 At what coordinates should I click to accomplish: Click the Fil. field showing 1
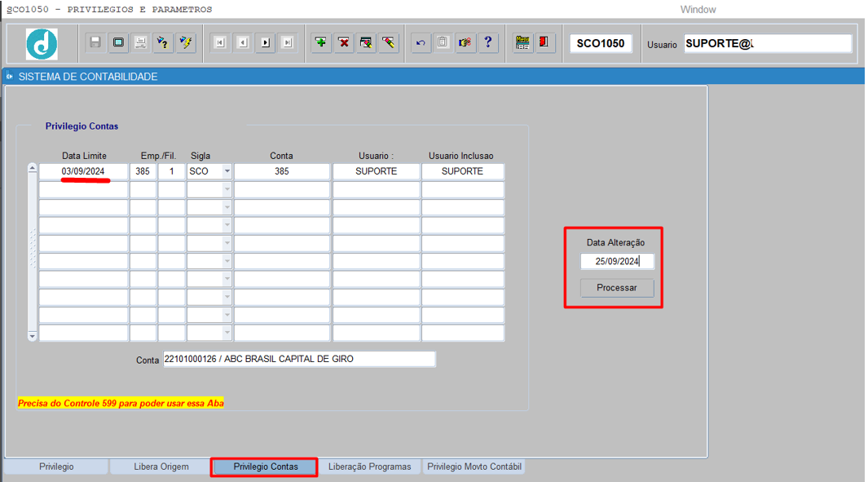pos(172,171)
